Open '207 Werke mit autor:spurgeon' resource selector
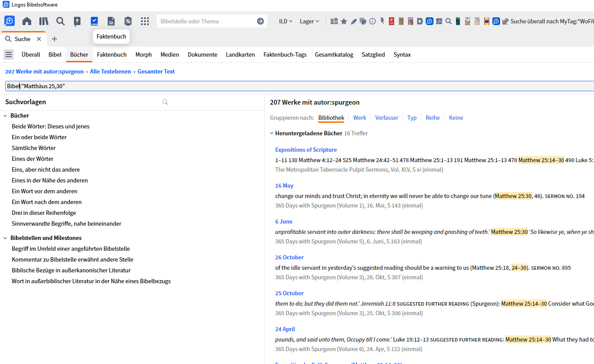This screenshot has width=594, height=364. coord(44,71)
